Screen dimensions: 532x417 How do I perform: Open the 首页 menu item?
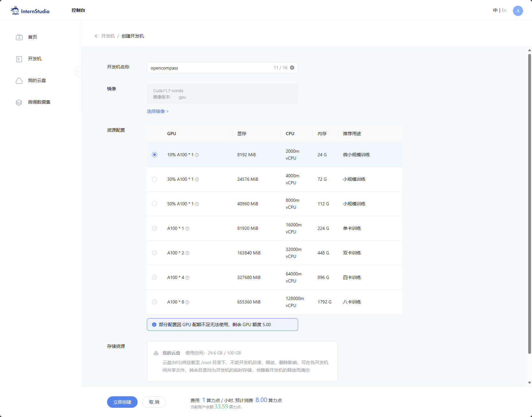(32, 37)
